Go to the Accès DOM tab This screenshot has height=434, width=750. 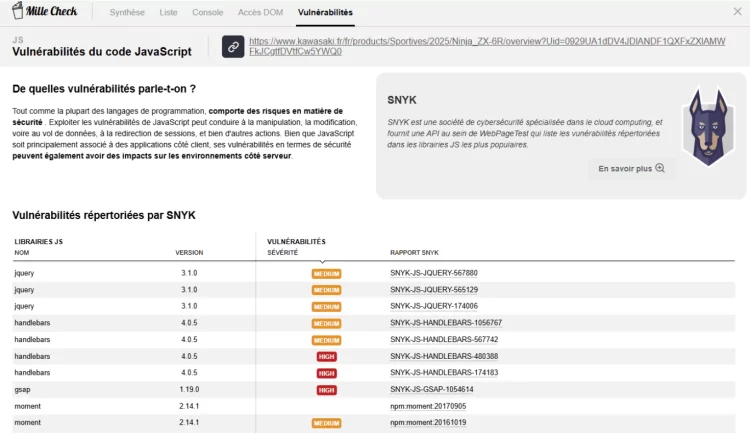[260, 12]
